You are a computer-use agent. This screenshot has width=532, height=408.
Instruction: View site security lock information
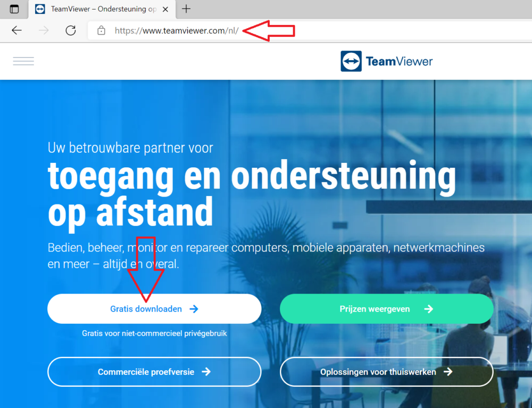click(x=101, y=30)
